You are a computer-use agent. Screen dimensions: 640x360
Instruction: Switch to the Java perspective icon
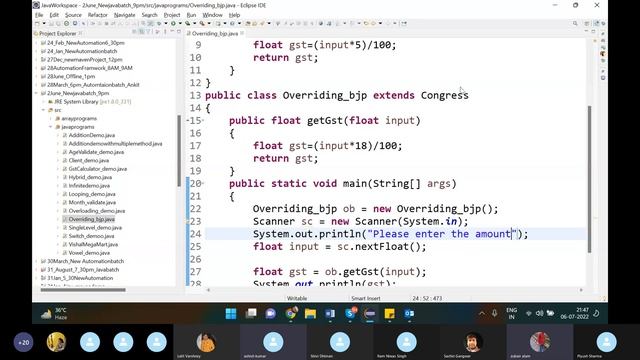click(x=596, y=24)
